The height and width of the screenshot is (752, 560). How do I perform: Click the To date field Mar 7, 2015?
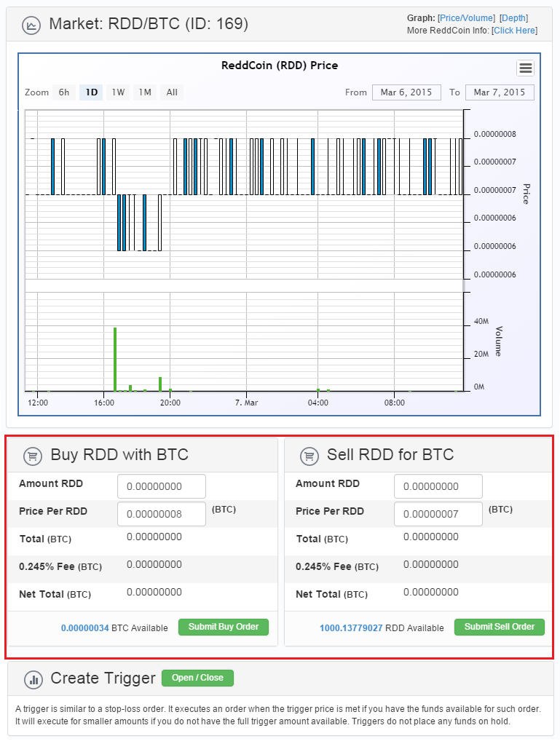click(x=500, y=92)
